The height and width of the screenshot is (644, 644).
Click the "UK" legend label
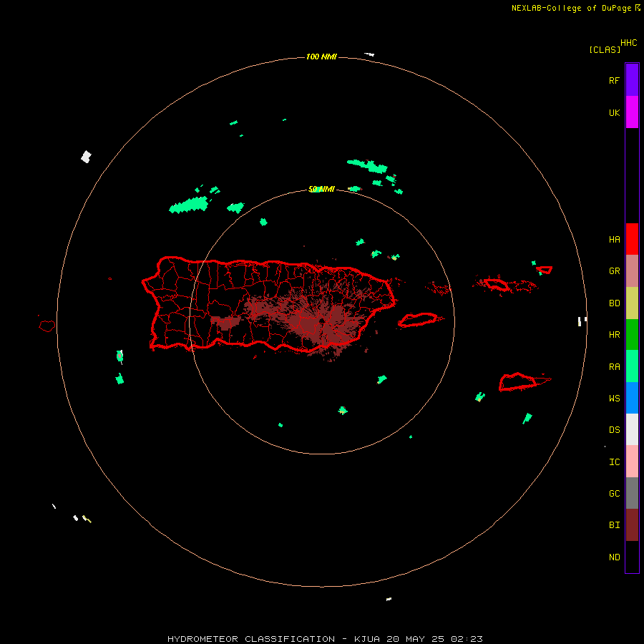(x=614, y=112)
